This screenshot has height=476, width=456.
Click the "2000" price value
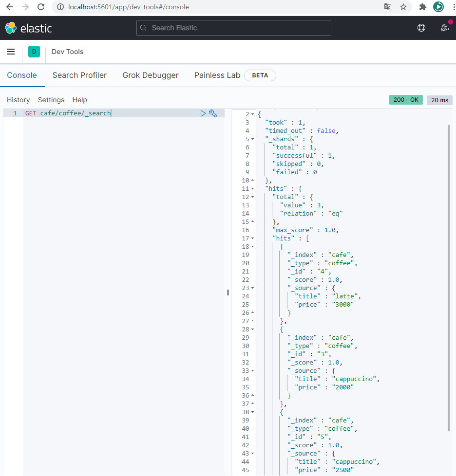click(x=342, y=387)
